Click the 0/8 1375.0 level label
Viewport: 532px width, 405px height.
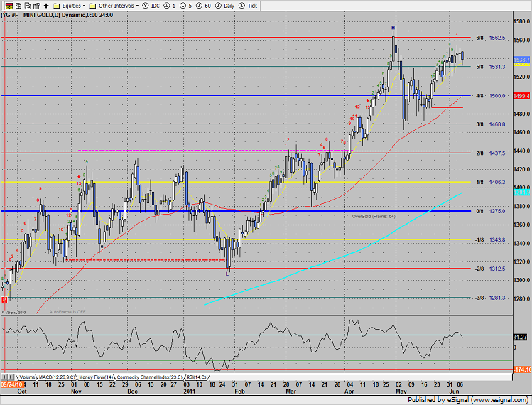[x=491, y=211]
